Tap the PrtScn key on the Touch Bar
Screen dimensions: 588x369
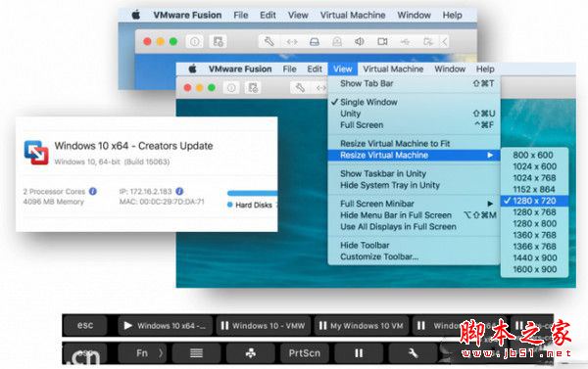point(305,353)
